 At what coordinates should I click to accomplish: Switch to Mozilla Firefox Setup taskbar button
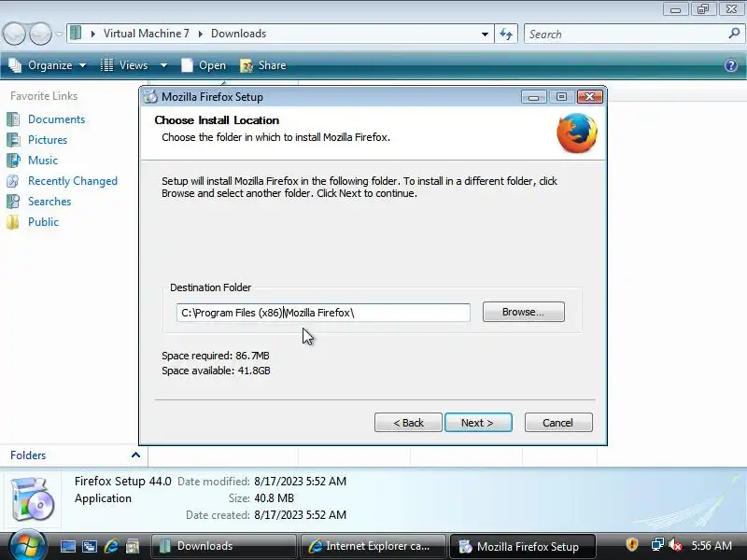(x=523, y=546)
